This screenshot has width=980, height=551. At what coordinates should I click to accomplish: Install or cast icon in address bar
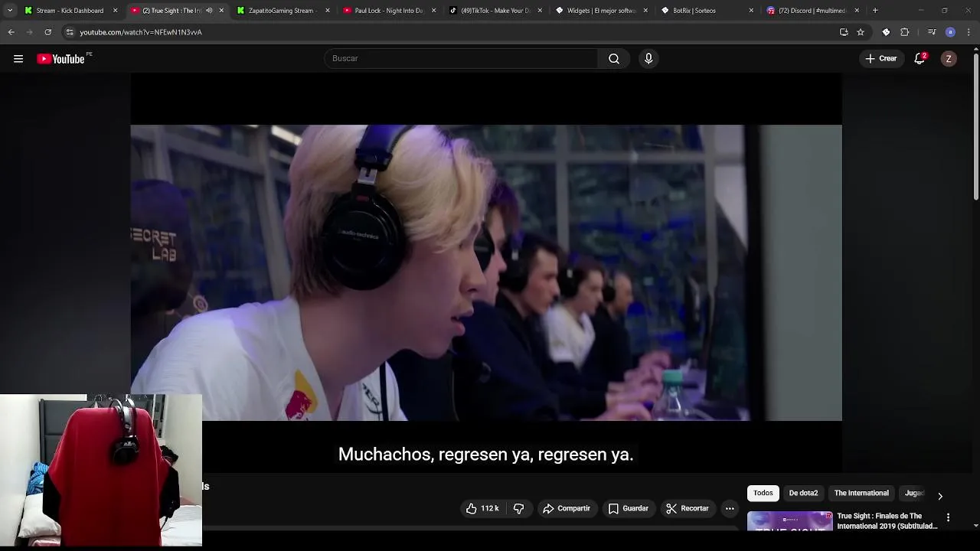[844, 32]
